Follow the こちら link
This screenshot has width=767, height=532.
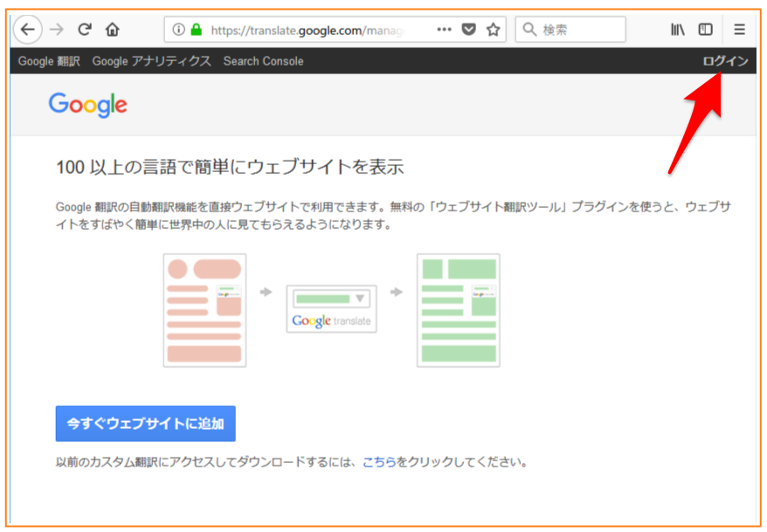pyautogui.click(x=379, y=462)
